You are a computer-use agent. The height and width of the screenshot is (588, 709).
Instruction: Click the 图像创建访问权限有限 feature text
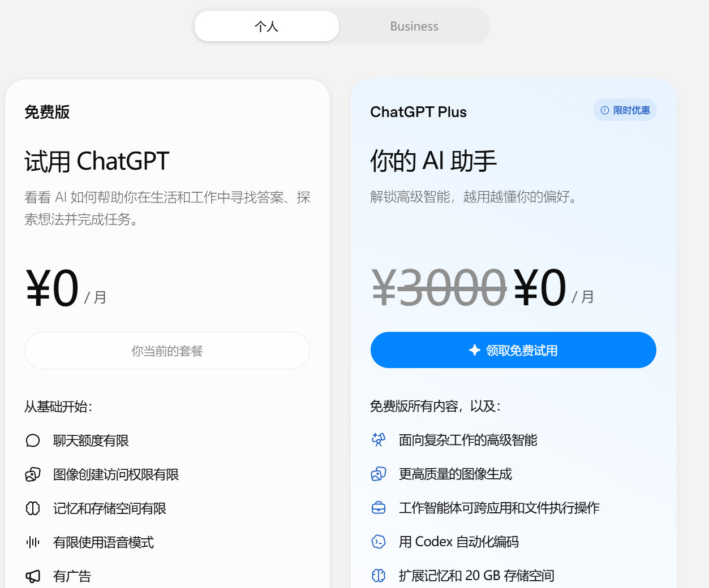coord(116,474)
